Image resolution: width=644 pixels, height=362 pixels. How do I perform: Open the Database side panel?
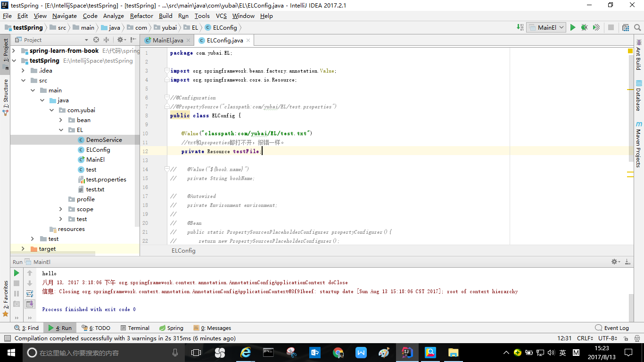tap(639, 96)
